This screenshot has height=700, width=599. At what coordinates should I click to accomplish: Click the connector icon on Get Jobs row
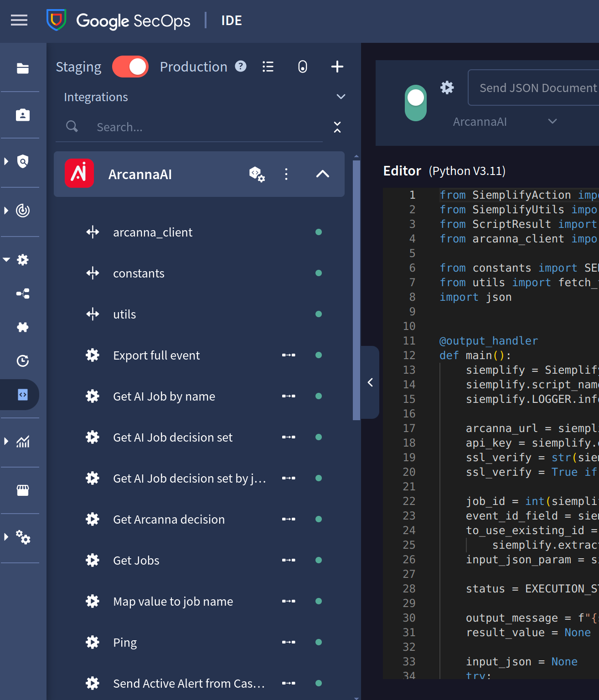pos(289,560)
